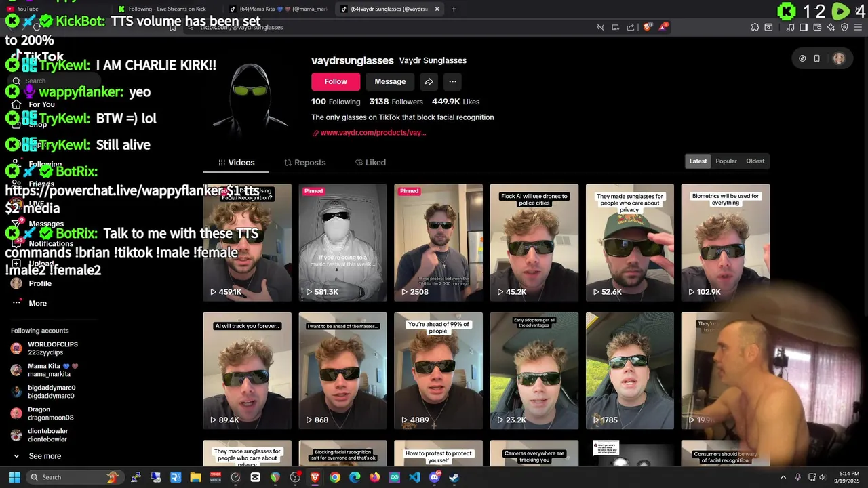868x488 pixels.
Task: Open 'Biometrics will be used for everything' video
Action: (726, 243)
